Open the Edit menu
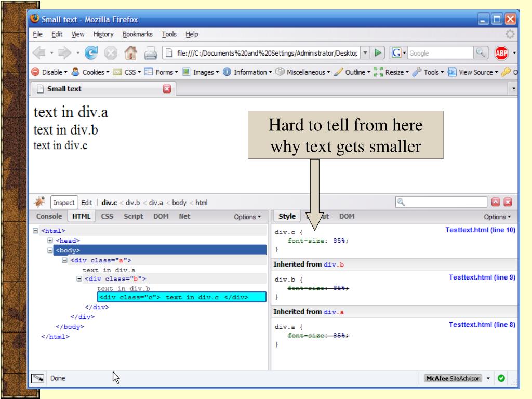This screenshot has width=532, height=399. [57, 34]
